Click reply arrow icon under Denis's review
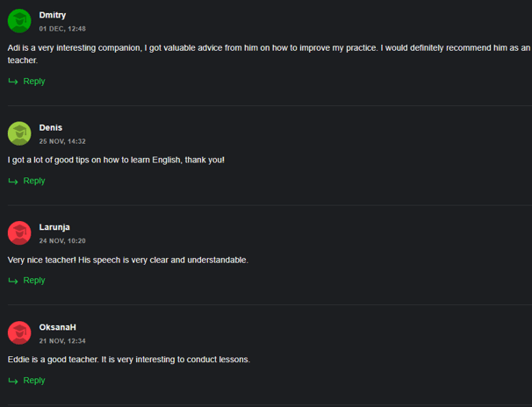532x407 pixels. (x=13, y=181)
